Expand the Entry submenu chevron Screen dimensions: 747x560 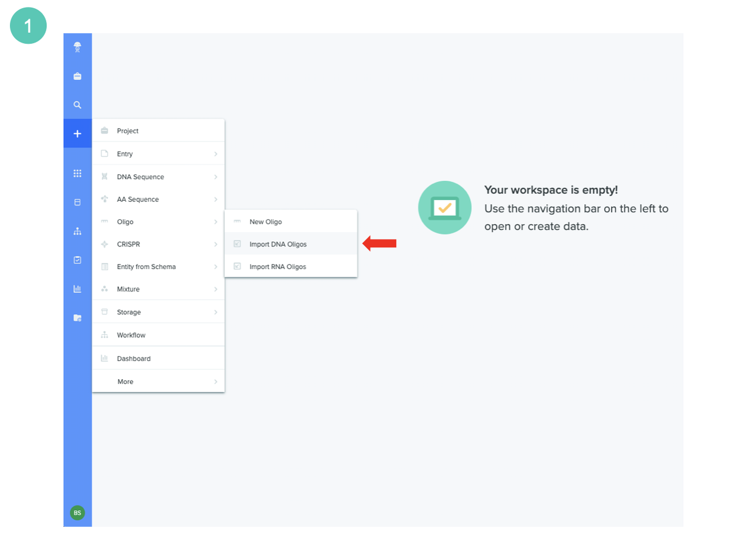(x=215, y=154)
